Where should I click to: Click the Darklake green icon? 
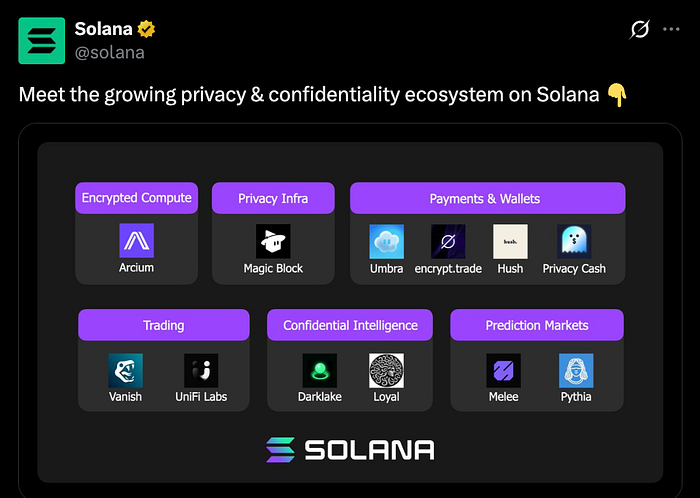320,371
